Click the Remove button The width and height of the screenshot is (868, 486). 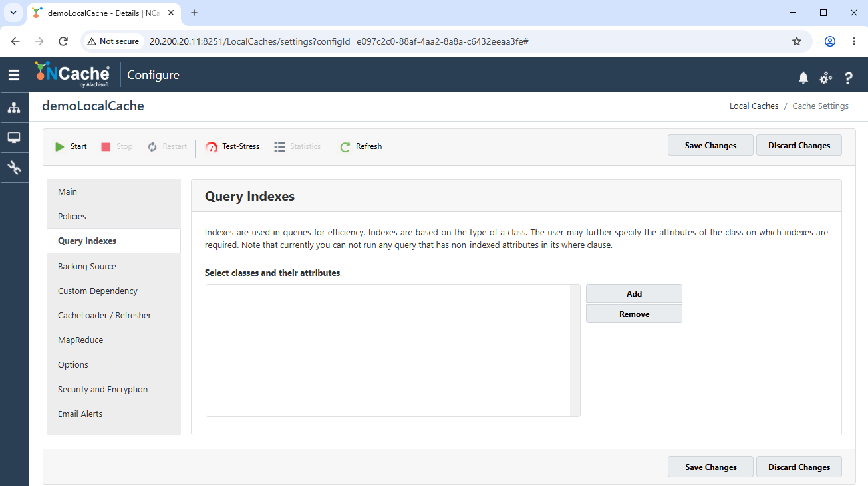coord(634,314)
